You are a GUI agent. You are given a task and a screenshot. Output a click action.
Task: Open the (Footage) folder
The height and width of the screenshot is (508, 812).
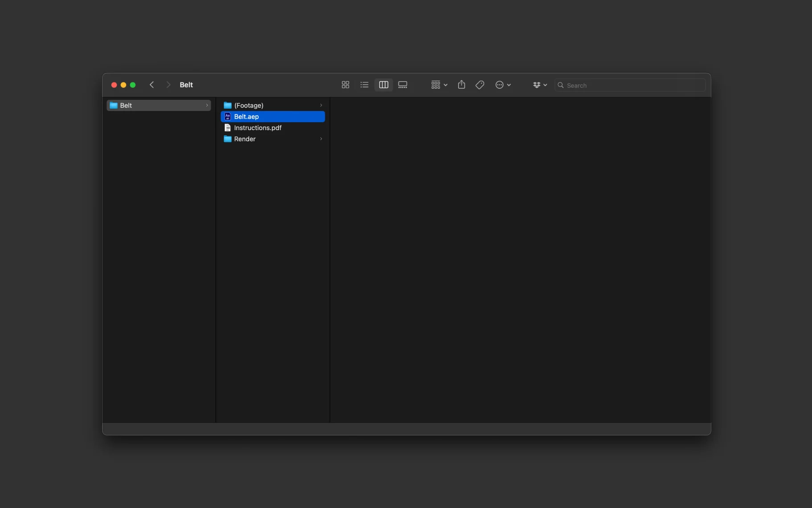pyautogui.click(x=273, y=105)
